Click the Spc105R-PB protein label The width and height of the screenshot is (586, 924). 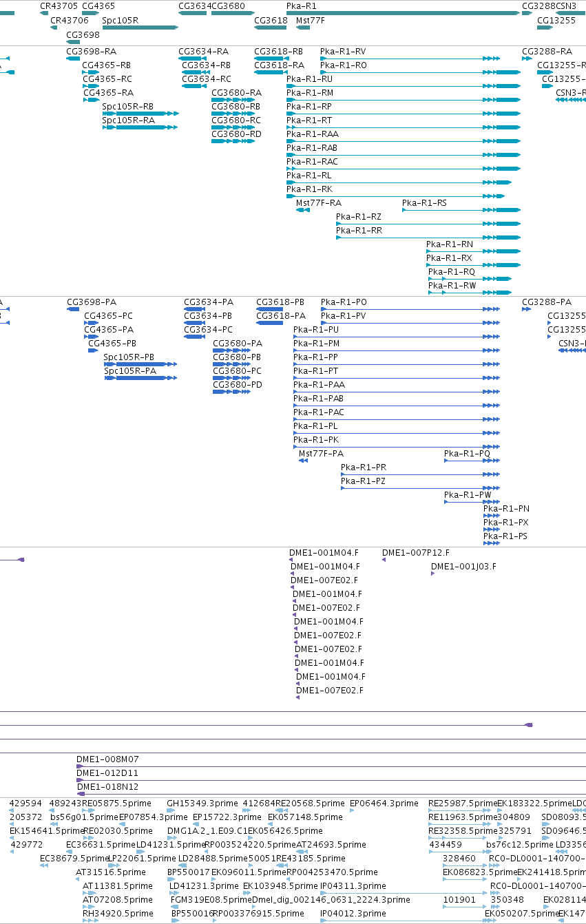point(129,357)
